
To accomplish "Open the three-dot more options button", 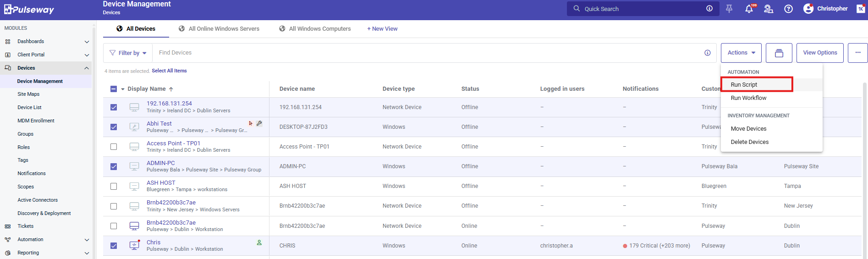I will 857,53.
